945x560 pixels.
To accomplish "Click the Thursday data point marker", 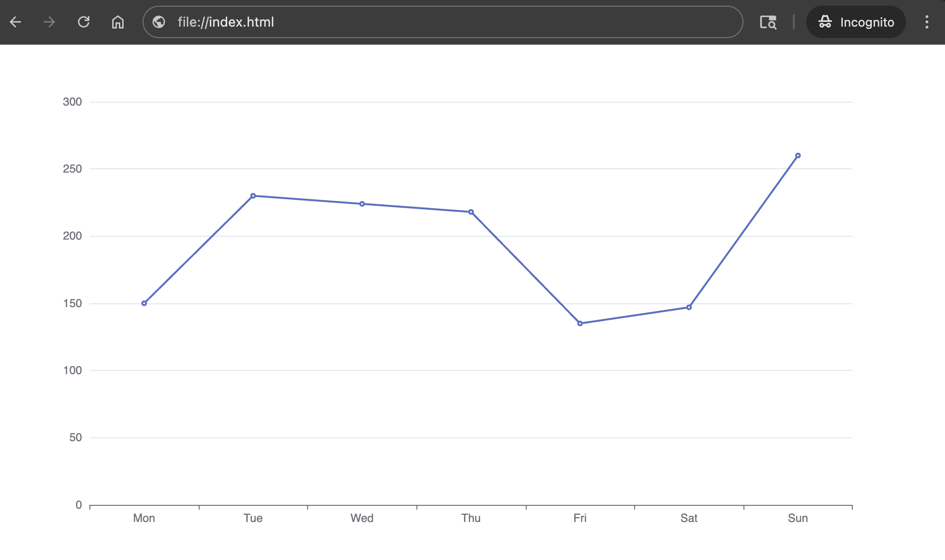I will pyautogui.click(x=471, y=211).
